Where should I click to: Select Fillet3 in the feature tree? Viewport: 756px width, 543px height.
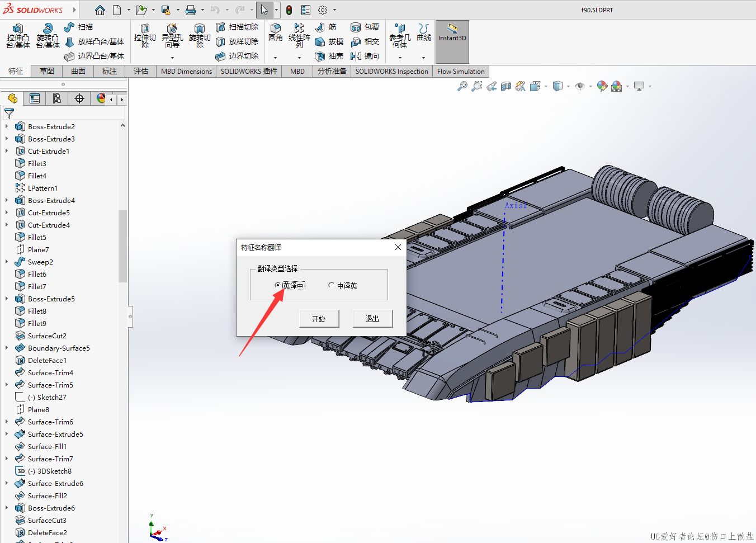pyautogui.click(x=37, y=164)
